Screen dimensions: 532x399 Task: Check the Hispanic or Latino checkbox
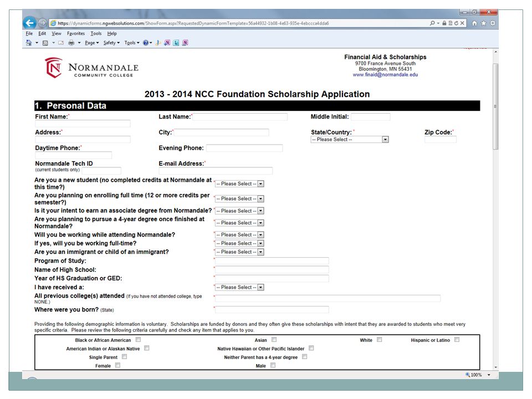pos(457,340)
